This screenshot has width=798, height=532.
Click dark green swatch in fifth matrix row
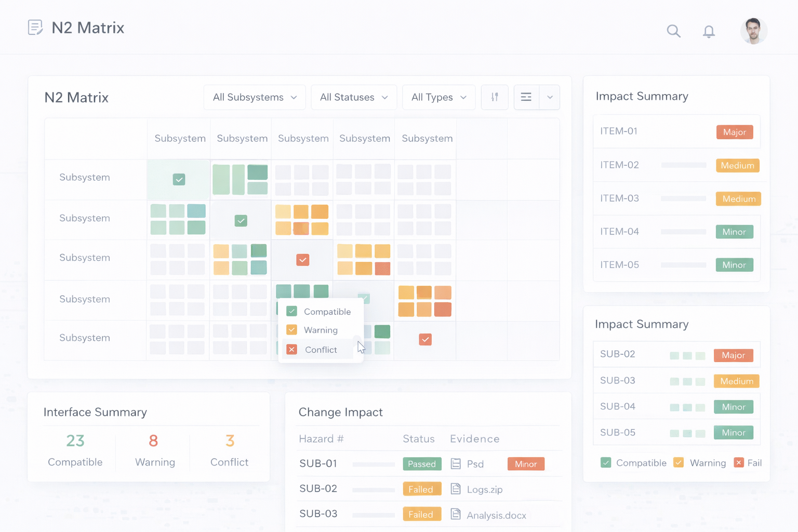tap(382, 331)
